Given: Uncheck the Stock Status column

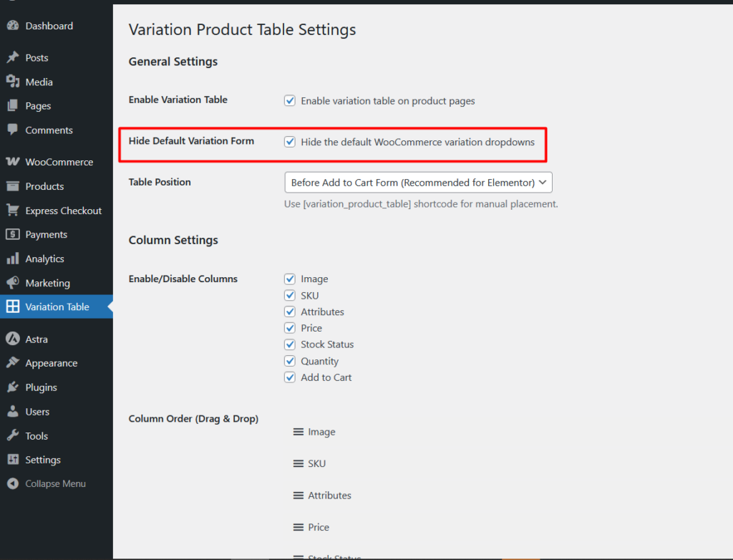Looking at the screenshot, I should 290,344.
